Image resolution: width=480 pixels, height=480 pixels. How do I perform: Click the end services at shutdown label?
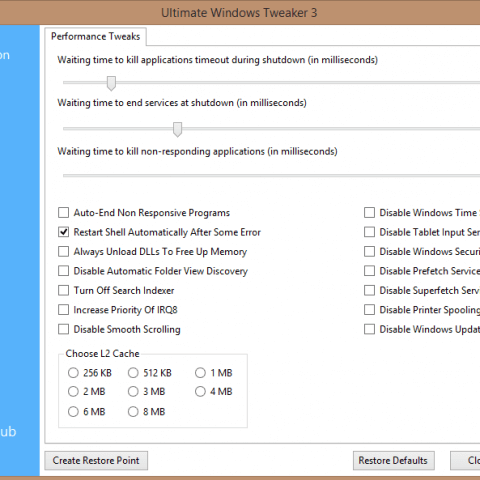pyautogui.click(x=182, y=103)
